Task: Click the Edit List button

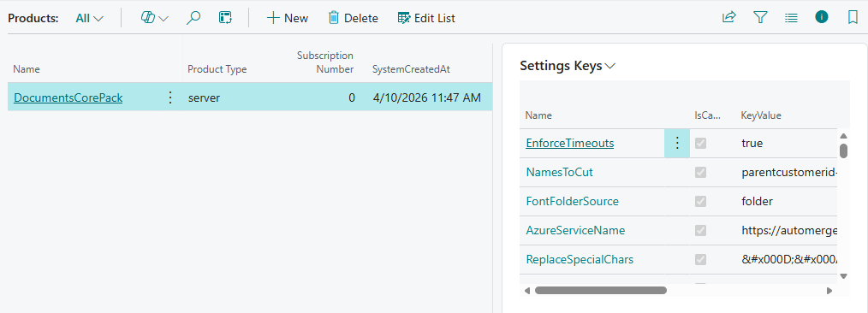Action: 426,18
